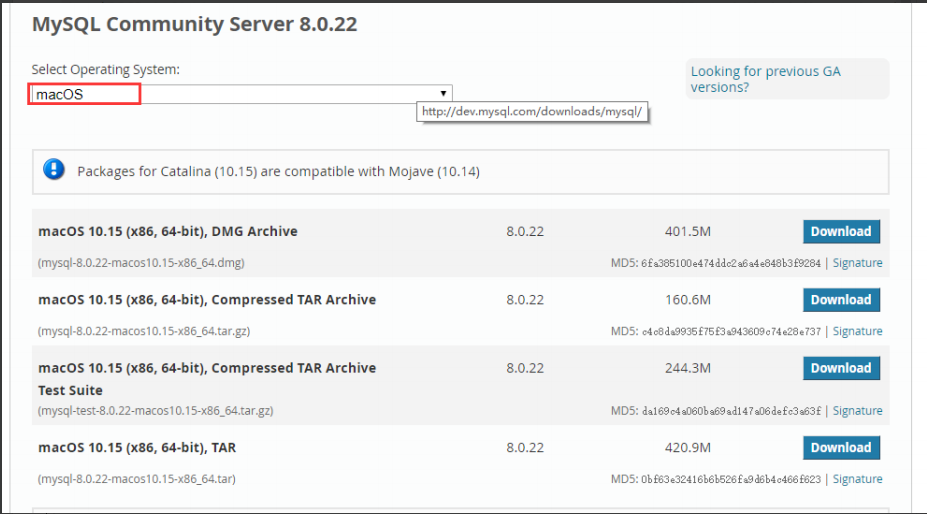Download the macOS 10.15 TAR 420.9M package
This screenshot has width=927, height=514.
click(841, 448)
